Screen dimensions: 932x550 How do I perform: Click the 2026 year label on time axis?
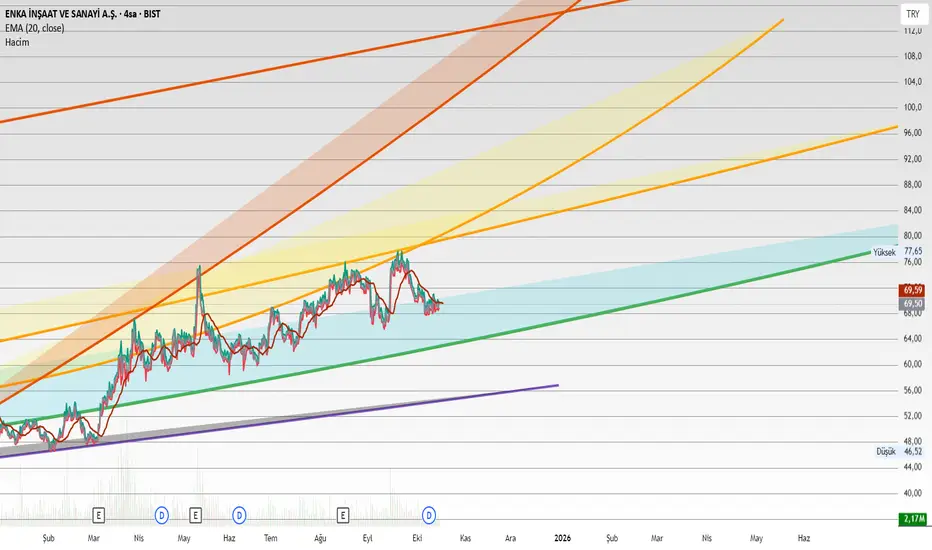pyautogui.click(x=562, y=538)
